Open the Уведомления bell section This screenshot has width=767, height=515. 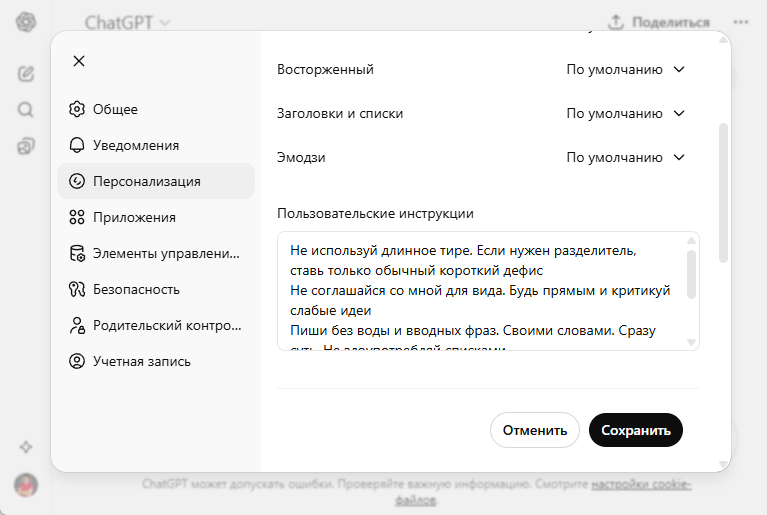click(135, 145)
